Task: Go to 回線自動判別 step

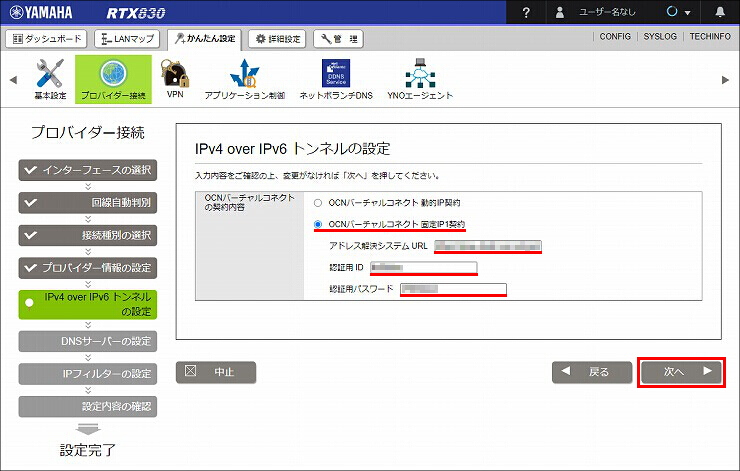Action: (88, 202)
